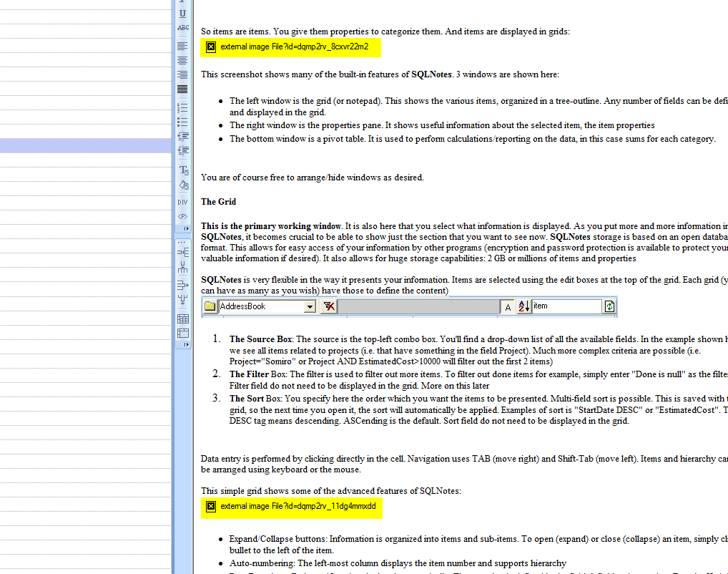Center-align the paragraph
This screenshot has width=728, height=574.
pos(182,60)
